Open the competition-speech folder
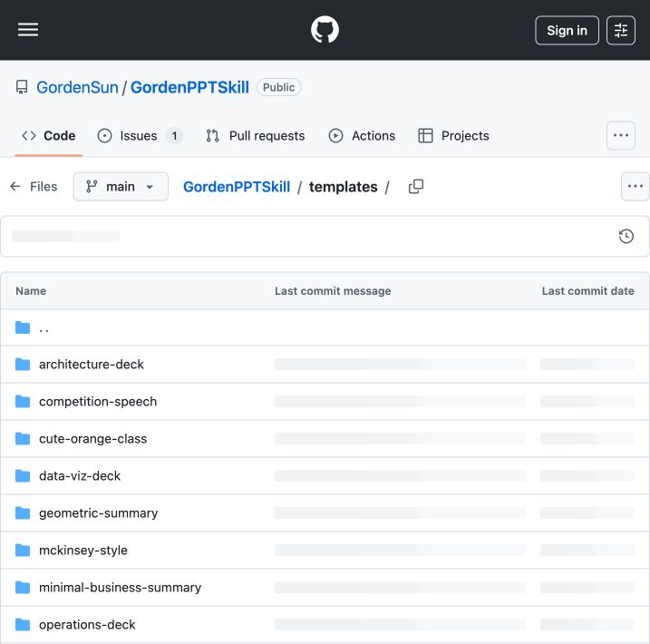650x644 pixels. [x=98, y=402]
